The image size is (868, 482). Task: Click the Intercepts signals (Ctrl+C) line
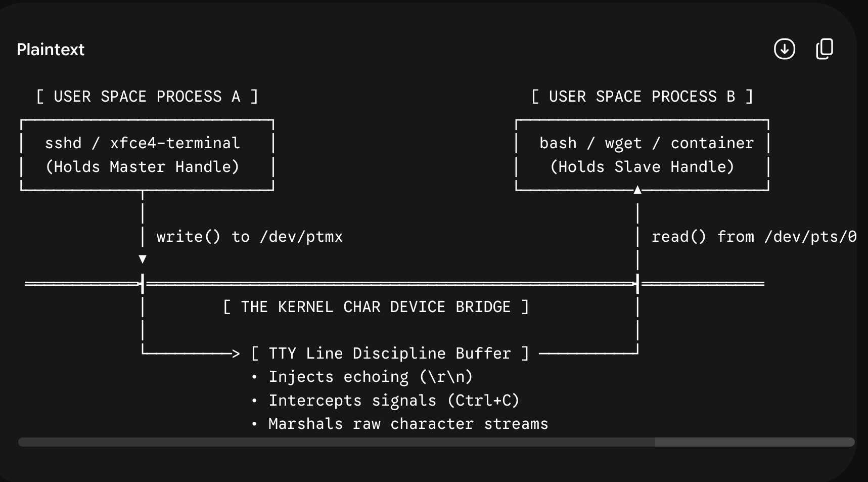pyautogui.click(x=385, y=401)
